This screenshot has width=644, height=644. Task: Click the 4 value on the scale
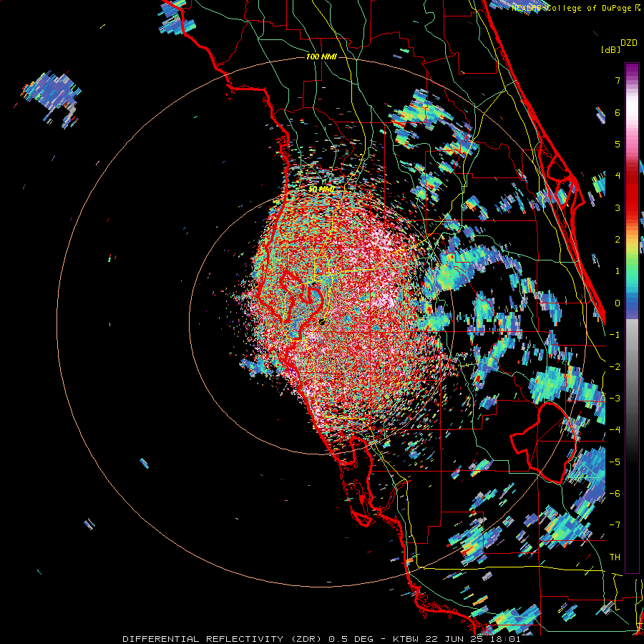tap(618, 176)
